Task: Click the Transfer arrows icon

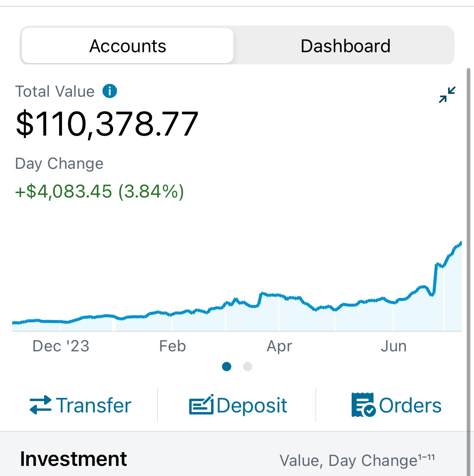Action: [41, 405]
